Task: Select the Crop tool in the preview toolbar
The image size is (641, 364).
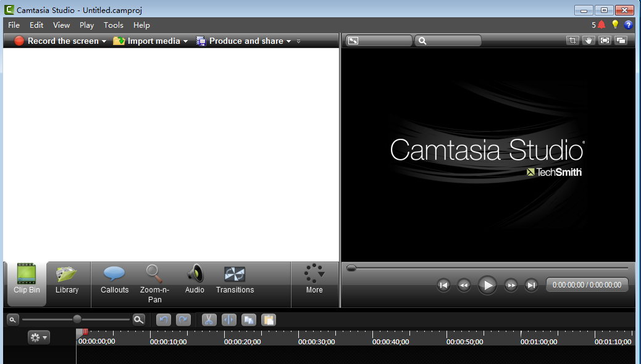Action: click(x=572, y=40)
